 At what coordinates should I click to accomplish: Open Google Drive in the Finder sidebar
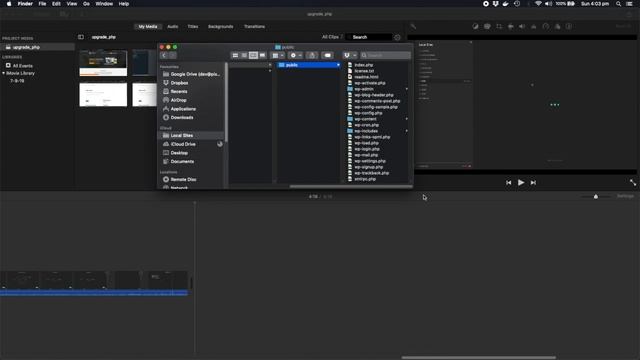[x=191, y=74]
